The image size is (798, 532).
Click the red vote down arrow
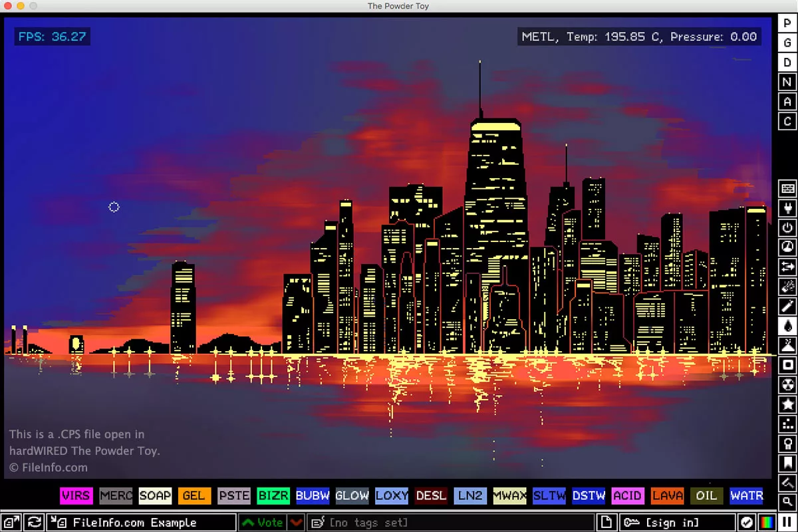[x=297, y=523]
